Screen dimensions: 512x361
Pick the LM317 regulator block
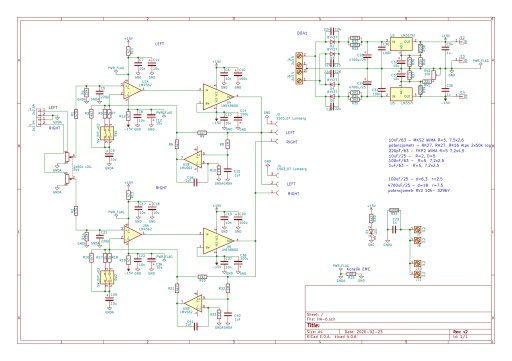[401, 44]
